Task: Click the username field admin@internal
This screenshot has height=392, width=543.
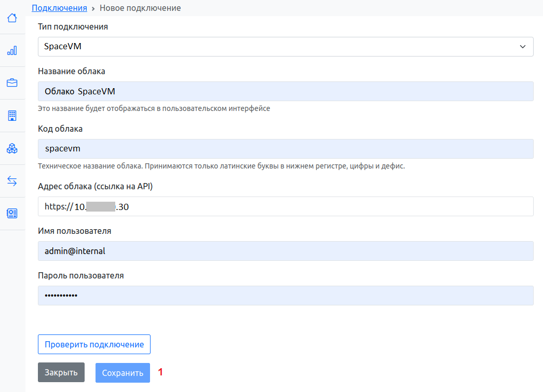Action: click(x=286, y=251)
